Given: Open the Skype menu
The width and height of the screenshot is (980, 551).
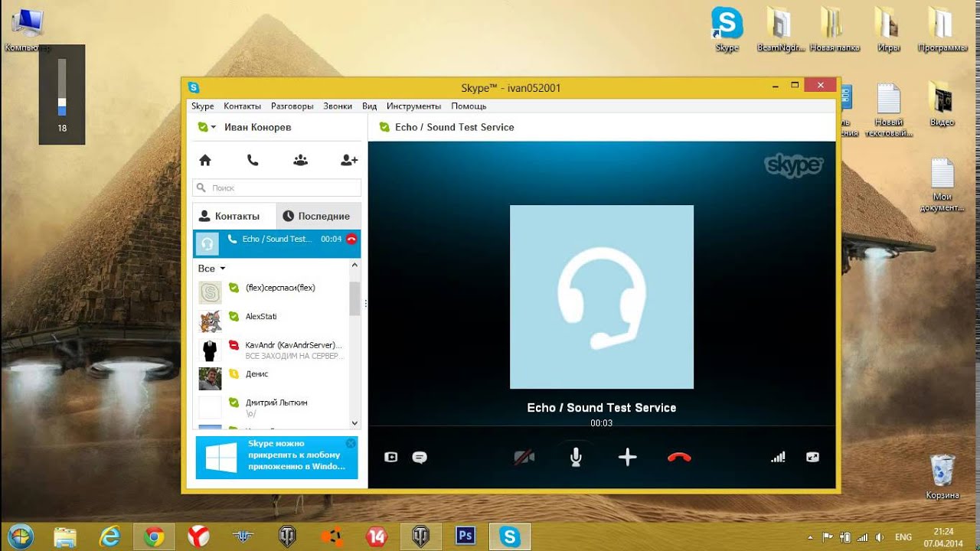Looking at the screenshot, I should [203, 106].
